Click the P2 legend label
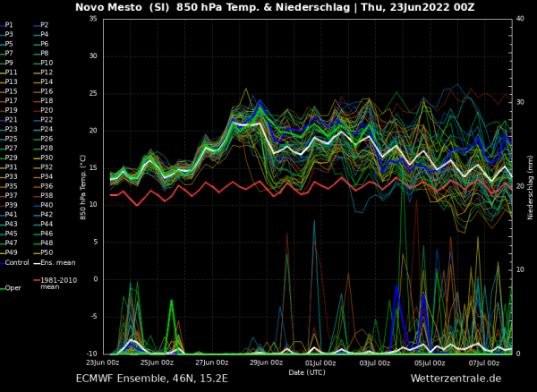Image resolution: width=537 pixels, height=392 pixels. (x=45, y=25)
